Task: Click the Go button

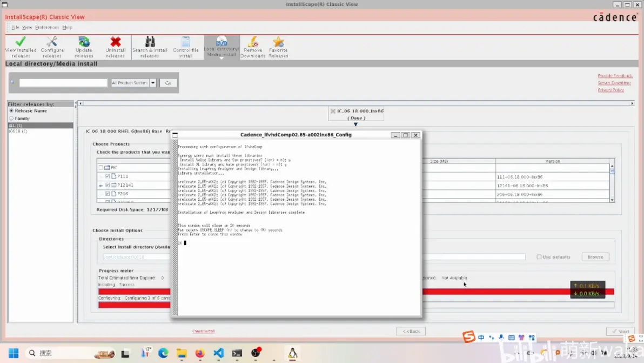Action: pyautogui.click(x=169, y=83)
